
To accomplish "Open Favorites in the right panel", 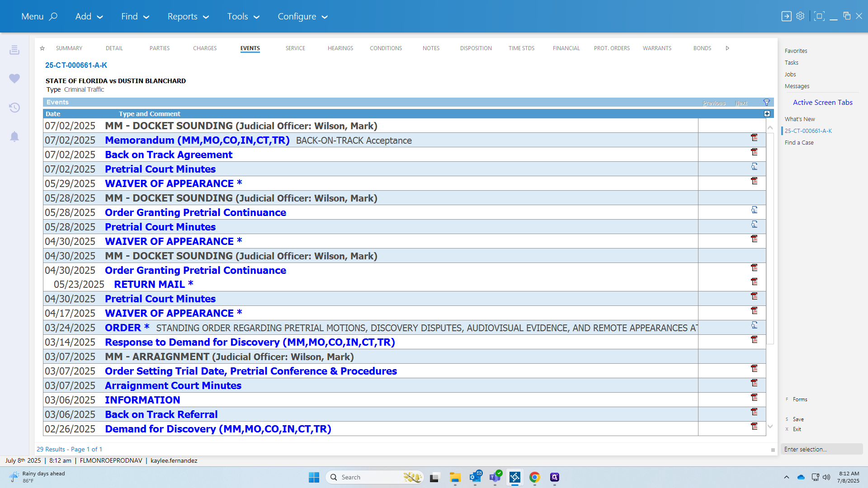I will [x=796, y=51].
